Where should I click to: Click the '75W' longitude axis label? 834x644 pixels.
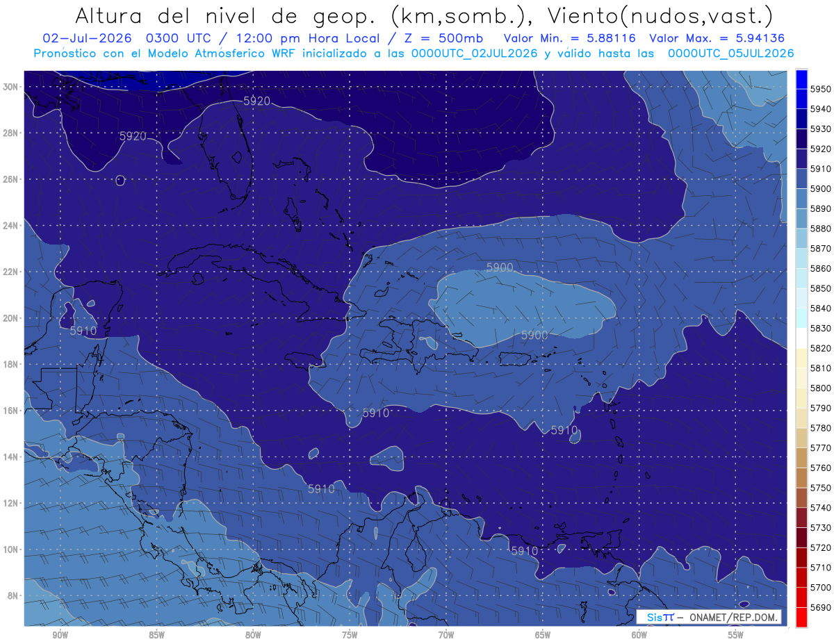pos(350,634)
